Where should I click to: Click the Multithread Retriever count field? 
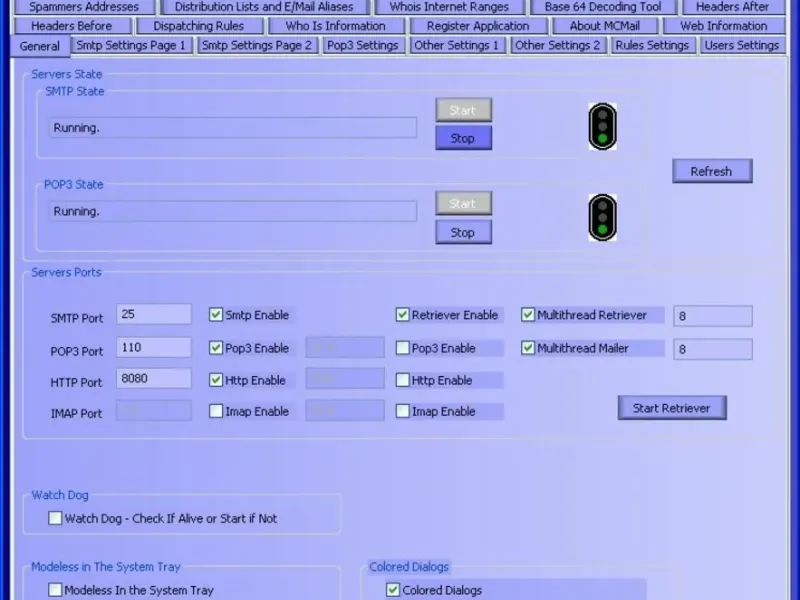[x=713, y=316]
